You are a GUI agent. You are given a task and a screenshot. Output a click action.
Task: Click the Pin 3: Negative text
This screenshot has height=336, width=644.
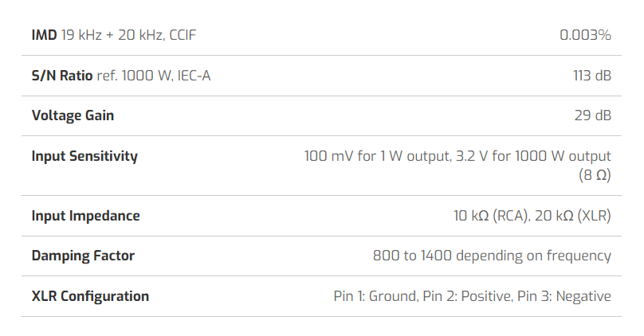point(564,296)
